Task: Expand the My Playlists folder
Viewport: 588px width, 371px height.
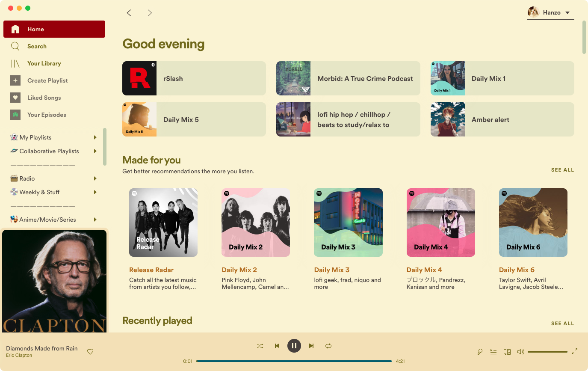Action: coord(95,137)
